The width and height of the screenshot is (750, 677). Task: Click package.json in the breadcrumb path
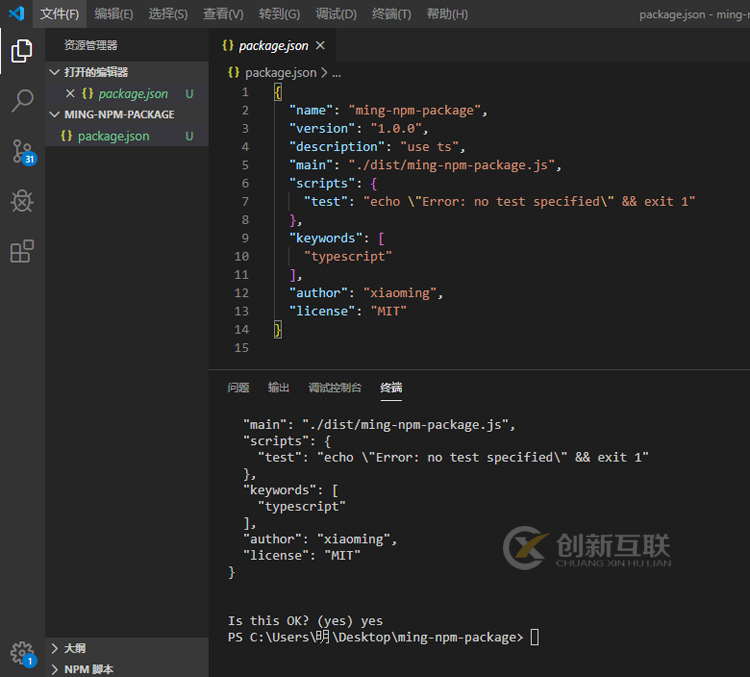tap(280, 73)
